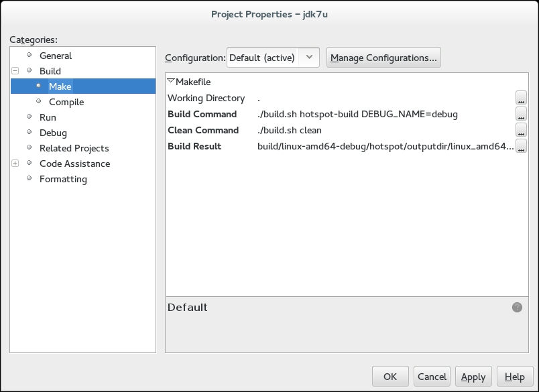This screenshot has width=539, height=392.
Task: Click the Run category icon
Action: 28,117
